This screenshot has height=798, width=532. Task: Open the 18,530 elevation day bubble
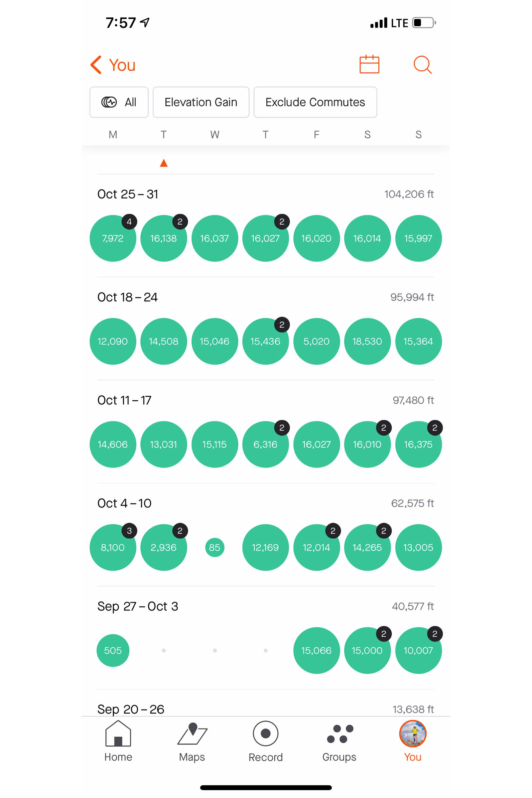coord(367,342)
